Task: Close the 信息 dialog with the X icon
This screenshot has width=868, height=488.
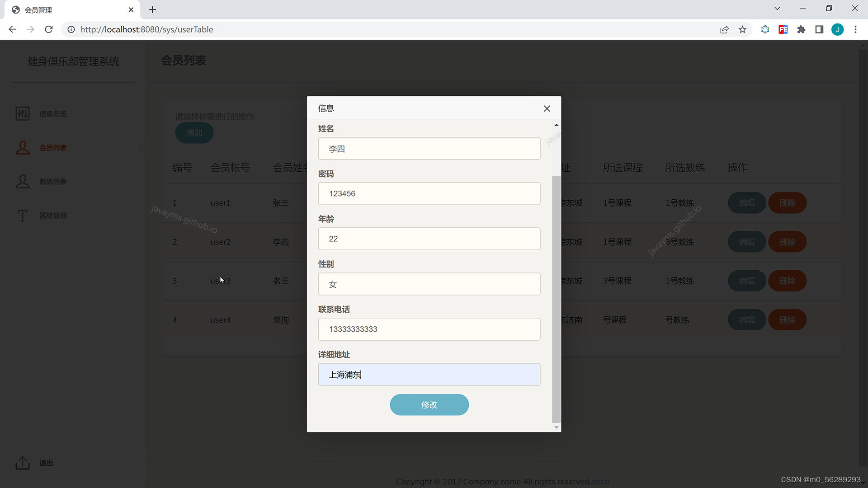Action: [547, 108]
